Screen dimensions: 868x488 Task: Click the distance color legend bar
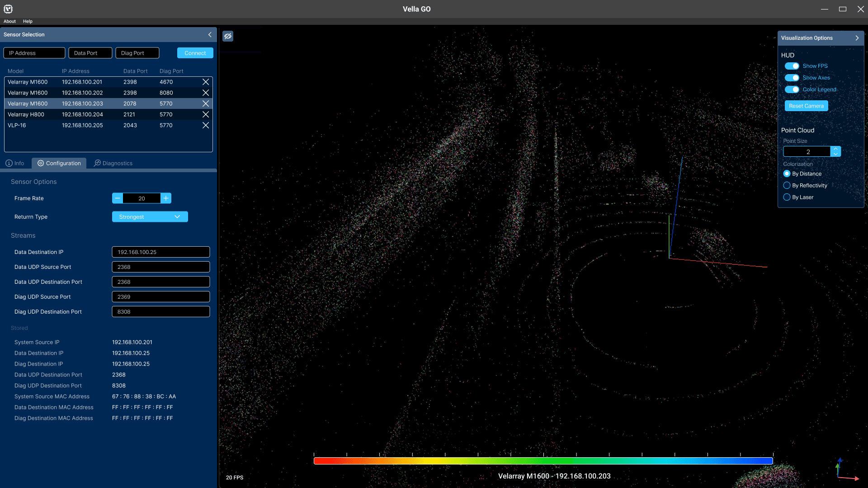pyautogui.click(x=543, y=461)
